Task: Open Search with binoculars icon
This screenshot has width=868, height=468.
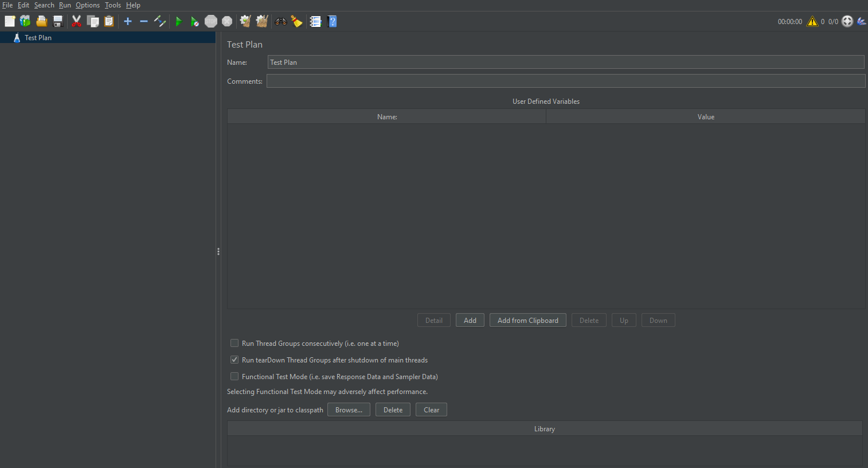Action: (281, 21)
